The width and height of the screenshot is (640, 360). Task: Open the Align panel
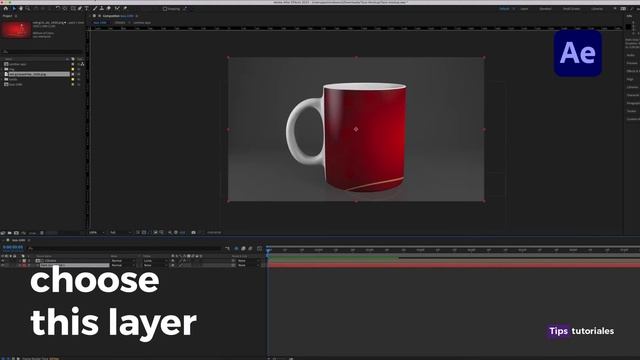point(631,79)
